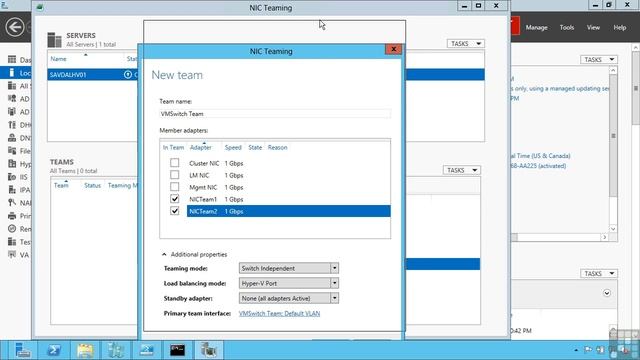Sort adapters by the Reason column
Screen dimensions: 640x360
(278, 147)
